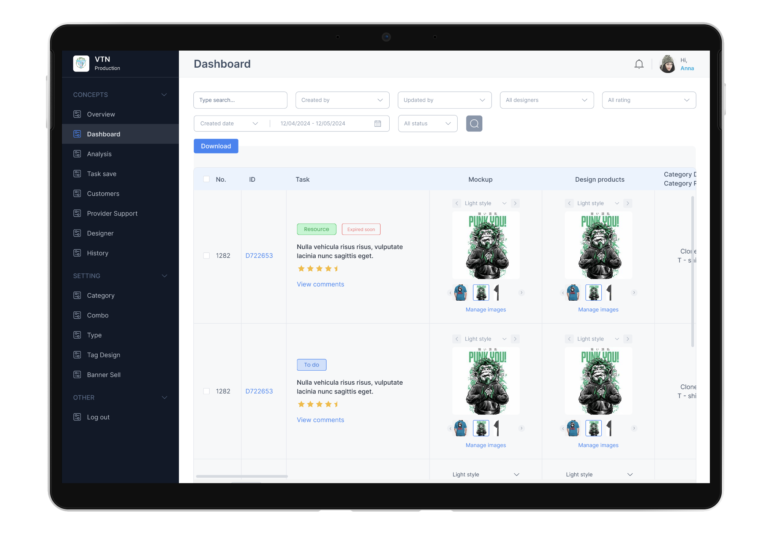The image size is (768, 536).
Task: Open the calendar icon in date range
Action: tap(377, 123)
